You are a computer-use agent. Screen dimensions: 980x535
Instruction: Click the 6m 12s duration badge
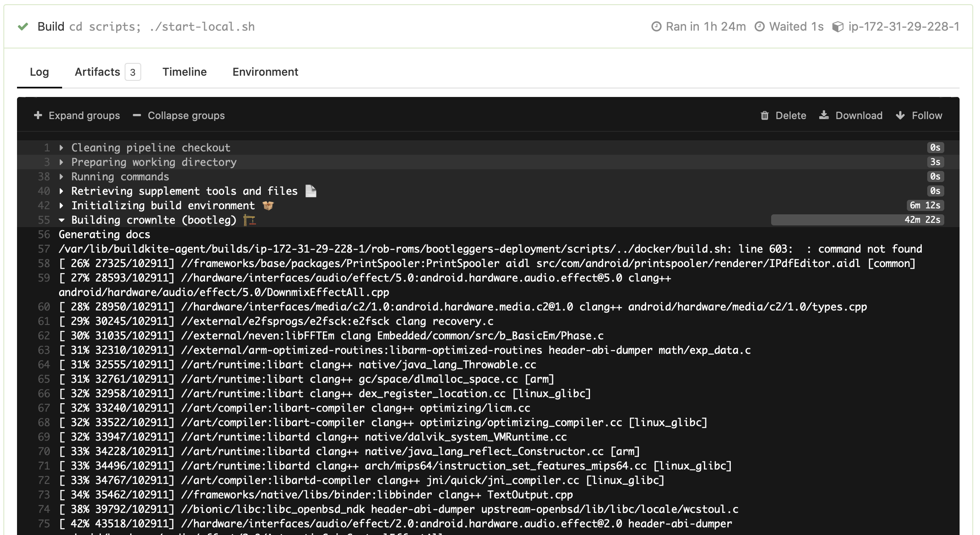point(925,205)
